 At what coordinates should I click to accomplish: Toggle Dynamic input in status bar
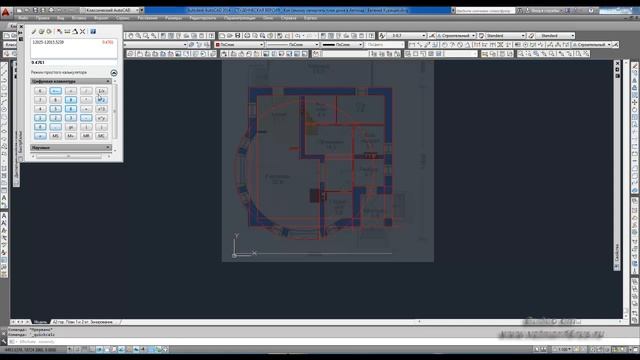(x=136, y=349)
